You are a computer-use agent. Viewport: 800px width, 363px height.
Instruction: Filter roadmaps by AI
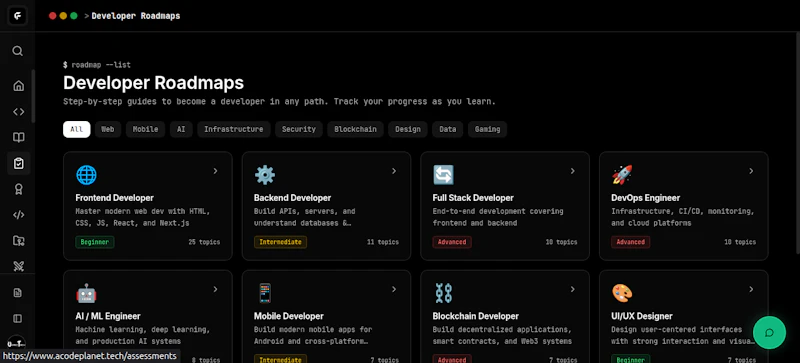coord(181,129)
